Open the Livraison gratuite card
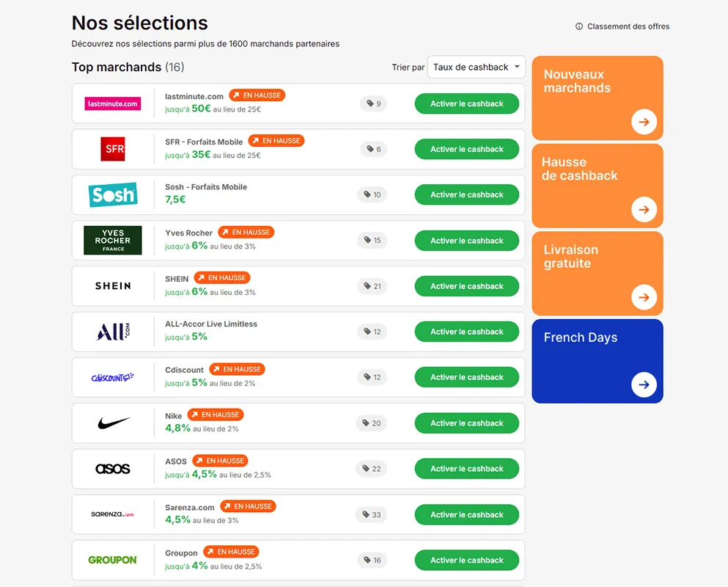Viewport: 728px width, 587px height. point(597,273)
